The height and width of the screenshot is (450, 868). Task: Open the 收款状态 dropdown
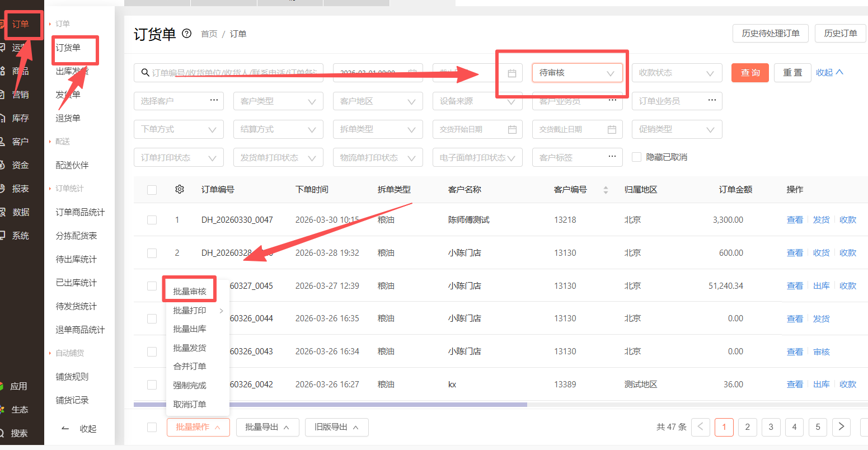point(677,73)
